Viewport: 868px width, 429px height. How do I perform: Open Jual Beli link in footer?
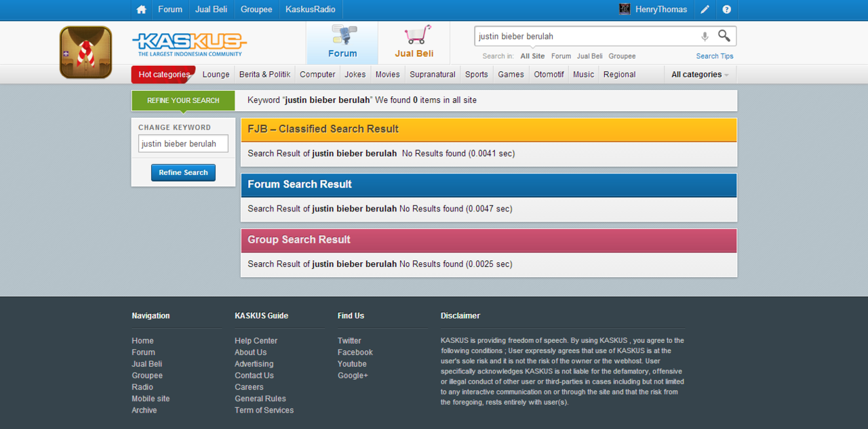pyautogui.click(x=146, y=364)
